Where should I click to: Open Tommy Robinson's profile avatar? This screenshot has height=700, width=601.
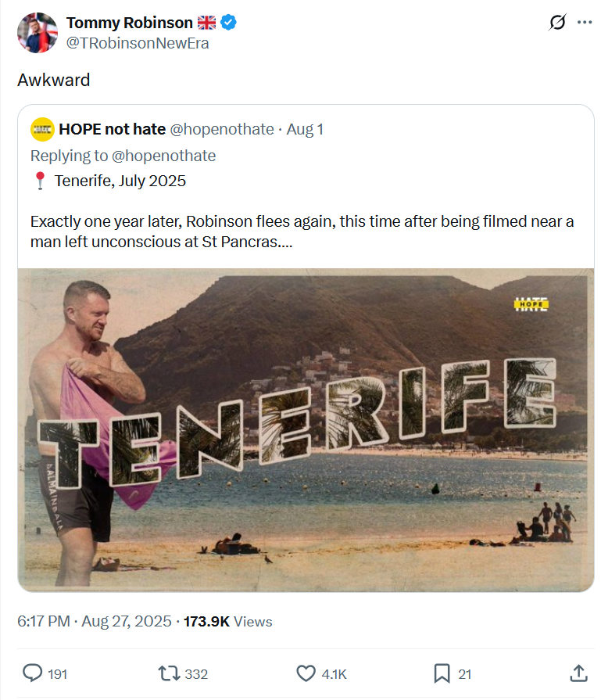tap(37, 32)
